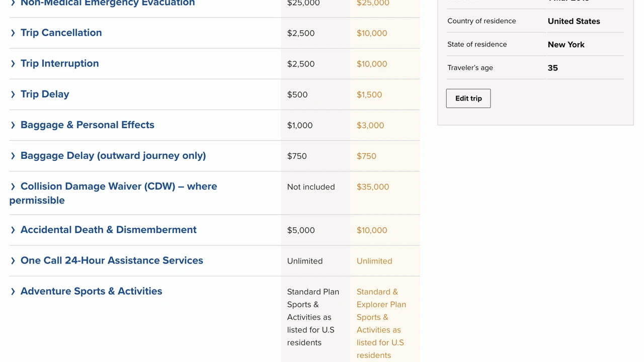Open Baggage & Personal Effects details
644x362 pixels.
click(87, 125)
